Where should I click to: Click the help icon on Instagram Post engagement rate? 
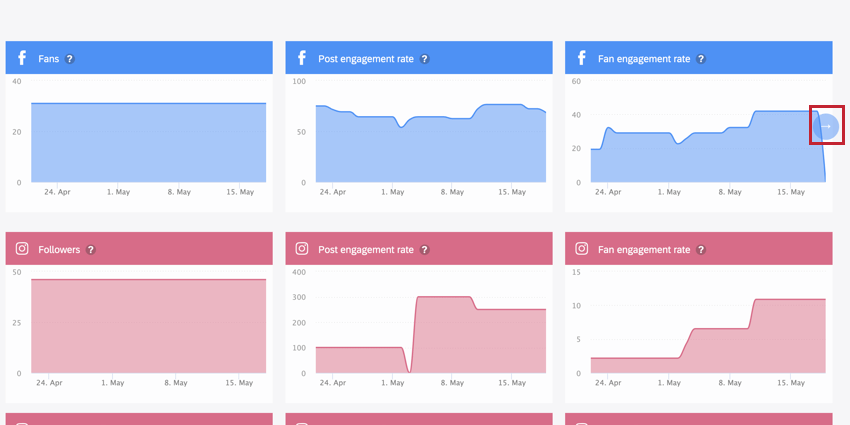(x=424, y=249)
